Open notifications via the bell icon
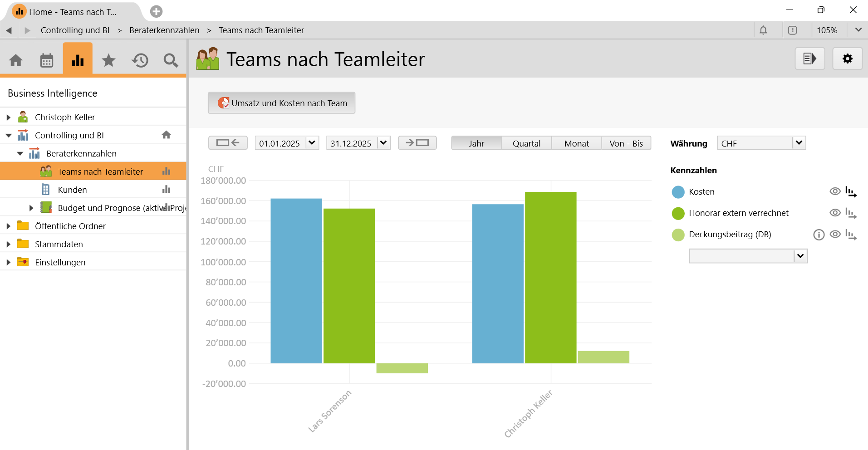868x450 pixels. (763, 30)
